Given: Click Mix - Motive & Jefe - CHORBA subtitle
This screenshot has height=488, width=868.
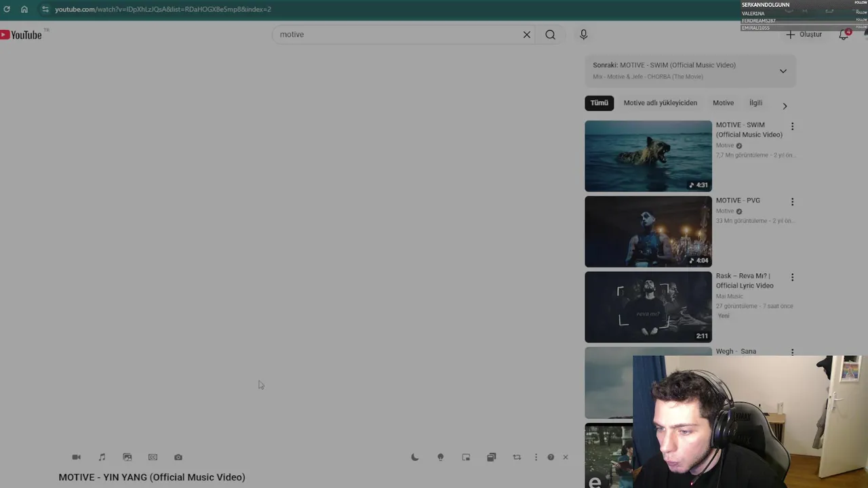Looking at the screenshot, I should 648,77.
